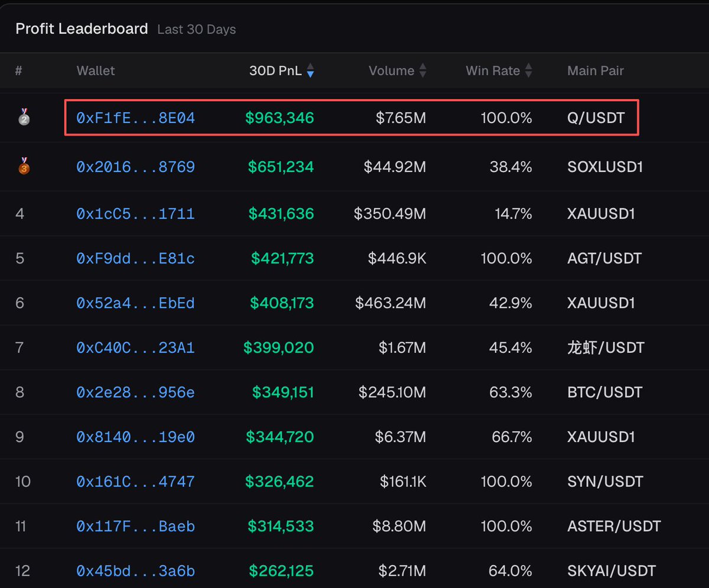The height and width of the screenshot is (588, 709).
Task: Click the bronze medal icon for rank 3
Action: coord(23,165)
